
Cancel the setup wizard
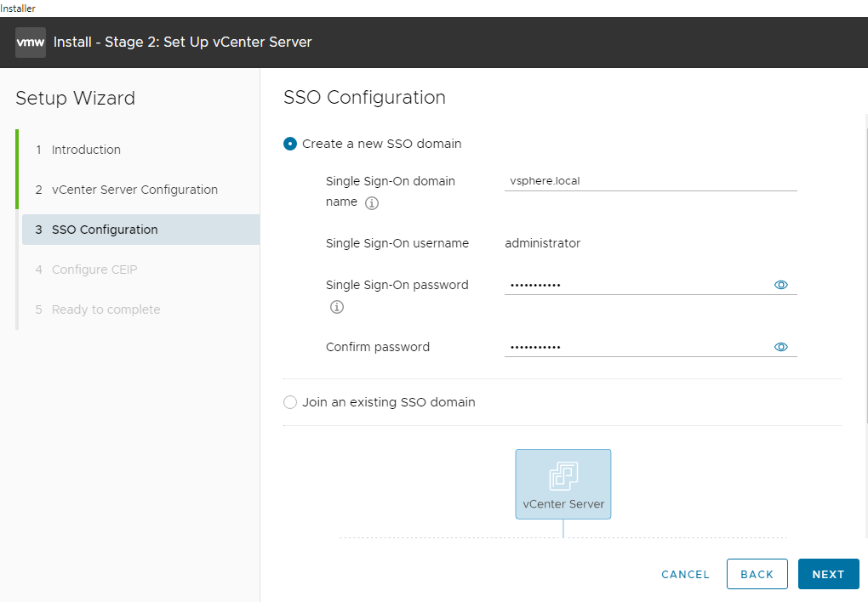coord(685,574)
